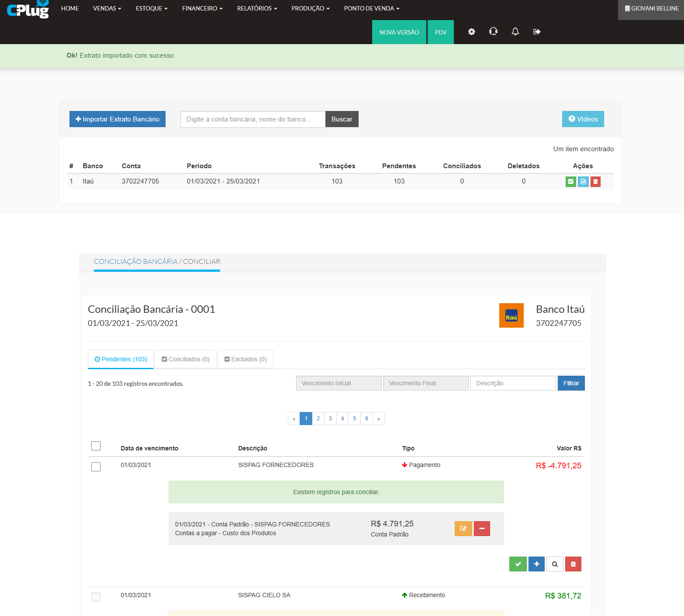Remove suggested record with red minus button

(x=482, y=529)
